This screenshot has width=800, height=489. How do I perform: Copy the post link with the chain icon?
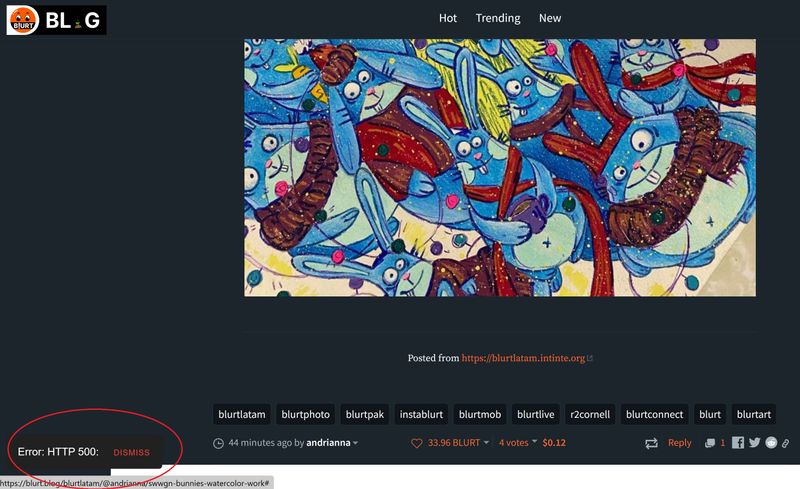coord(786,443)
